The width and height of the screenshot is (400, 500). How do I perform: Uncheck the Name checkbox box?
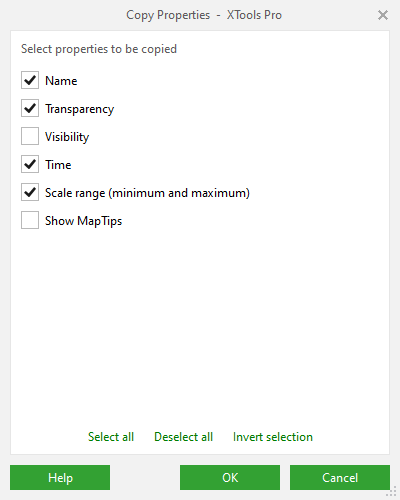[30, 80]
